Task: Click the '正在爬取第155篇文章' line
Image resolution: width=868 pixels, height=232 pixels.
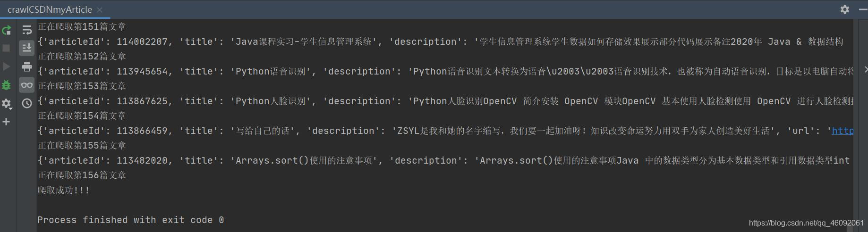Action: 82,145
